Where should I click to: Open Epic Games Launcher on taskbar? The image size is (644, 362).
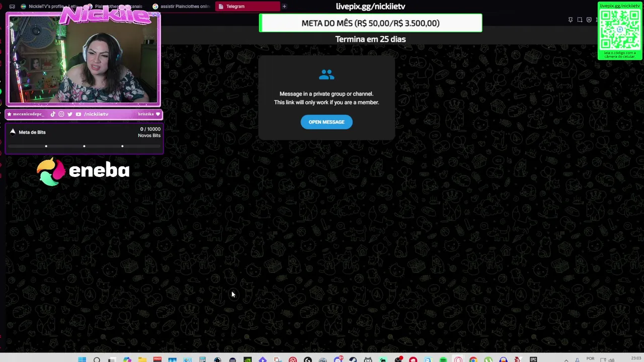533,359
